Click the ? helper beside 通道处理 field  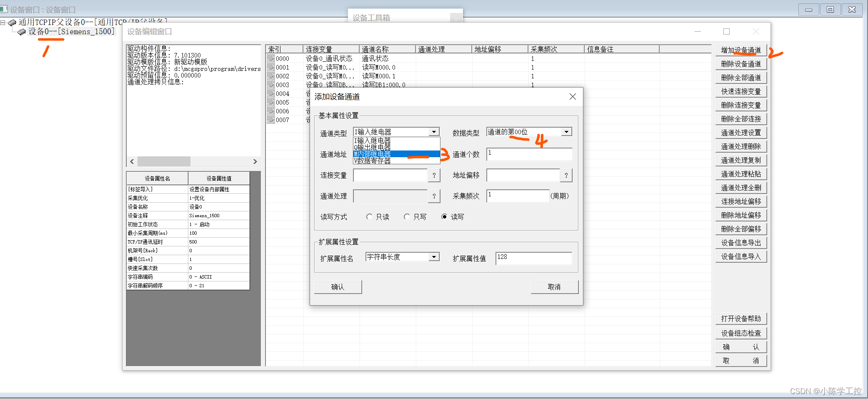[434, 196]
